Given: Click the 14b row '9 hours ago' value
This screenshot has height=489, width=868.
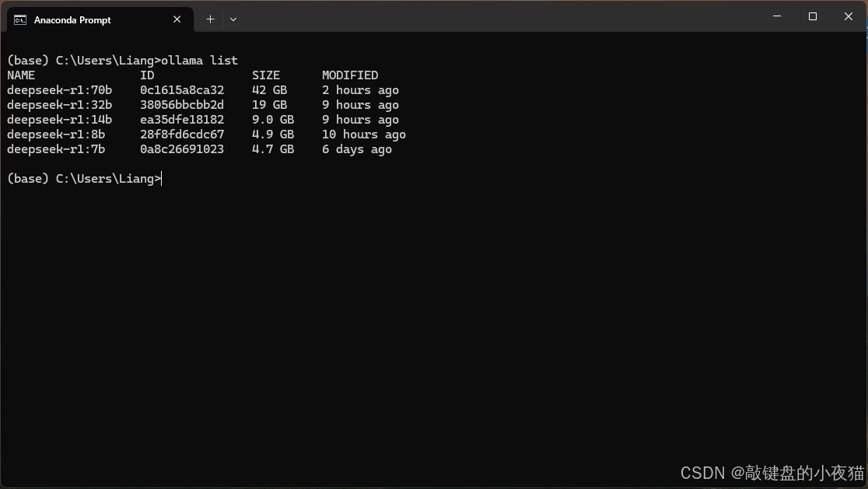Looking at the screenshot, I should tap(360, 120).
